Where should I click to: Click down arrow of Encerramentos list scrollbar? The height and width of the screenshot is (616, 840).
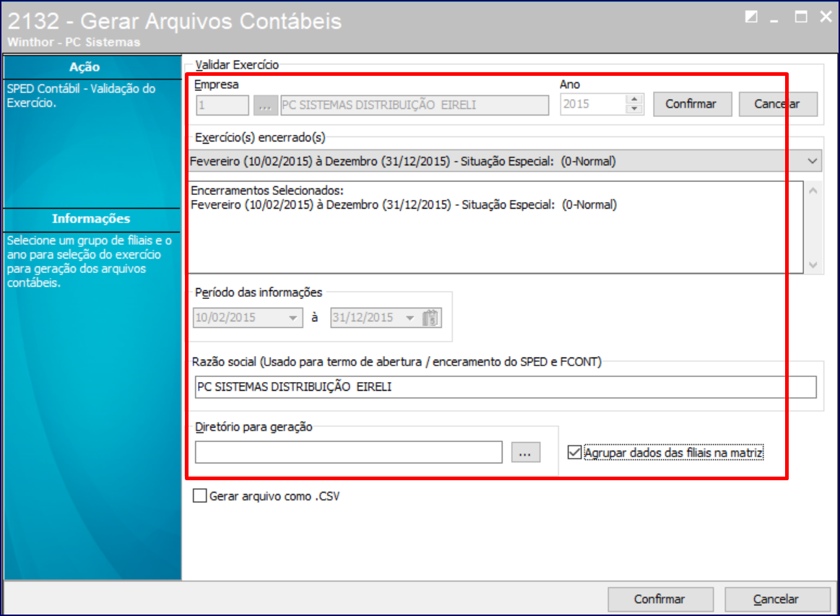point(813,264)
